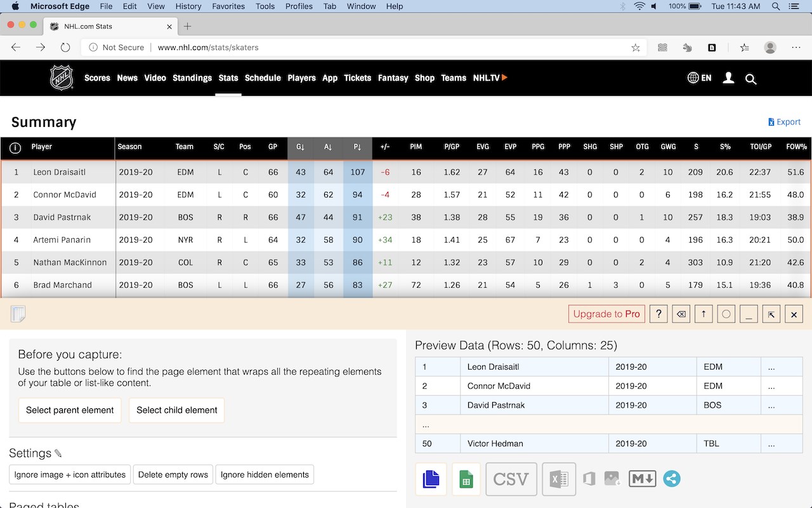The image size is (812, 508).
Task: Open Edge settings and more menu
Action: pyautogui.click(x=796, y=48)
